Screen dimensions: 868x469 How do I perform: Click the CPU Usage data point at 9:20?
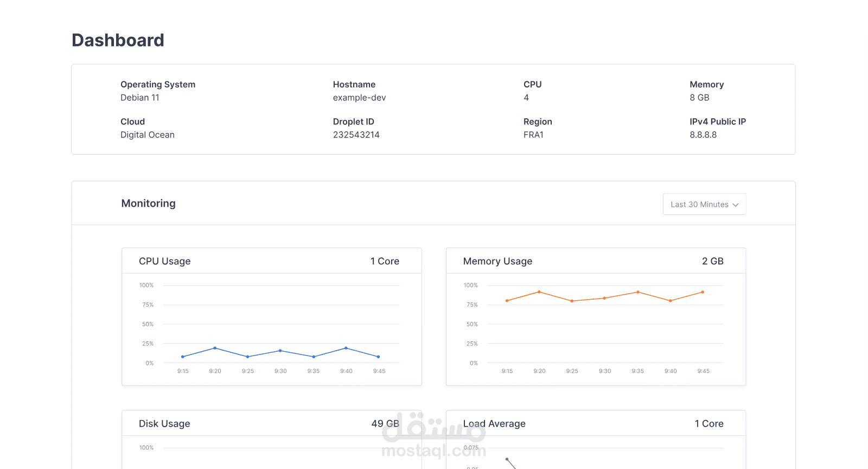tap(215, 348)
